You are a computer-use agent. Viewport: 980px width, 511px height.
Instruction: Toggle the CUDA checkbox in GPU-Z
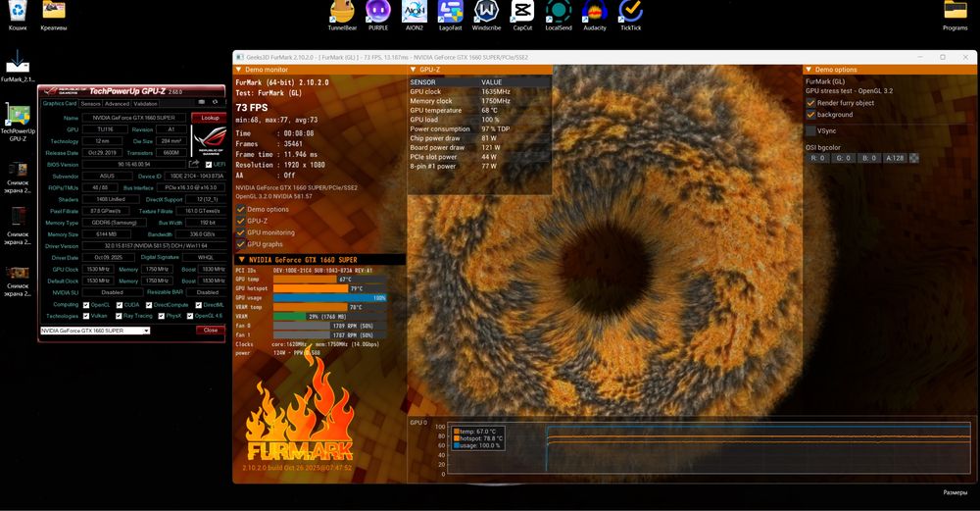coord(120,305)
